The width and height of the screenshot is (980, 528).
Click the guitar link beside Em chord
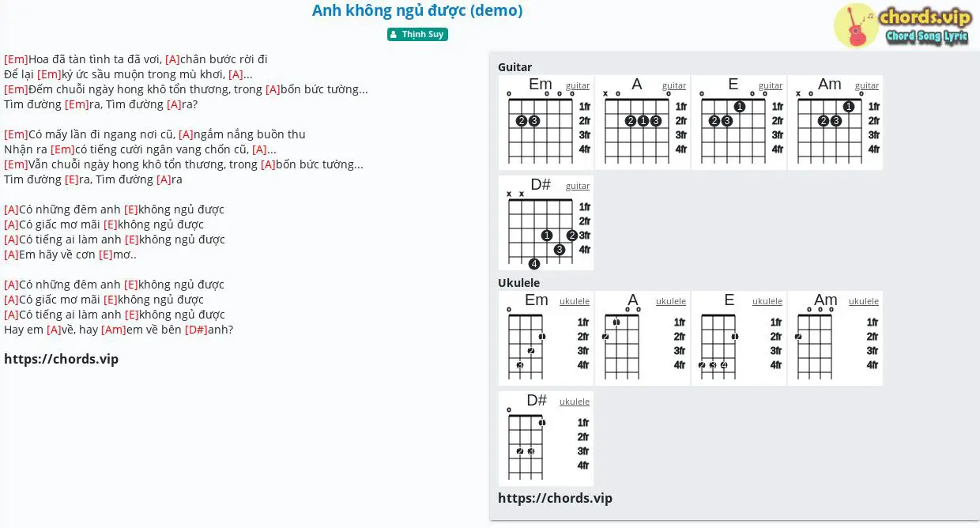tap(578, 85)
